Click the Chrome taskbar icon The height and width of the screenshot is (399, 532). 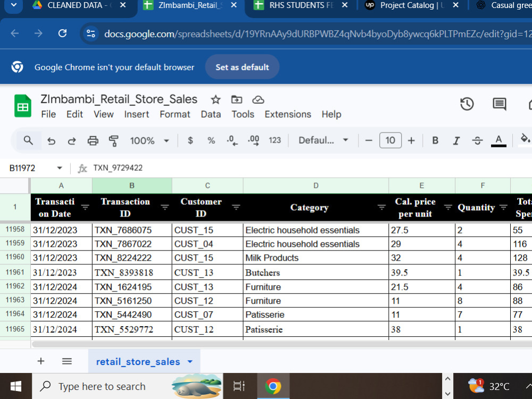273,386
